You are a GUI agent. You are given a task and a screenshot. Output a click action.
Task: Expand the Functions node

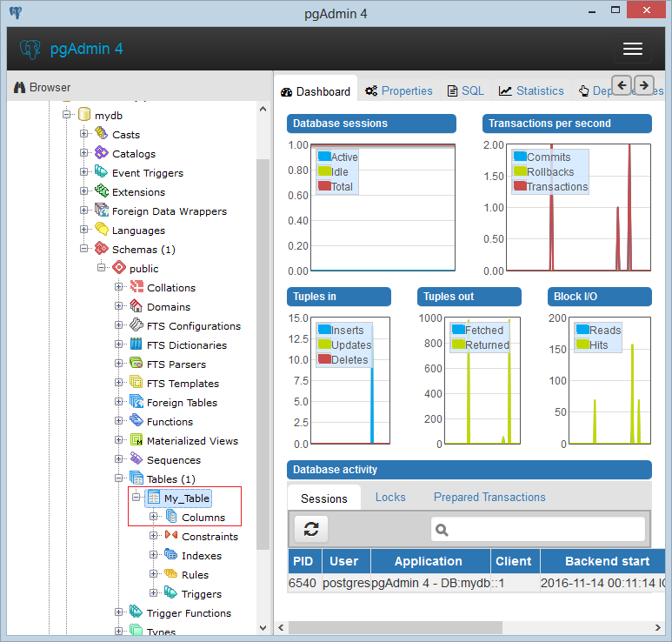point(119,421)
